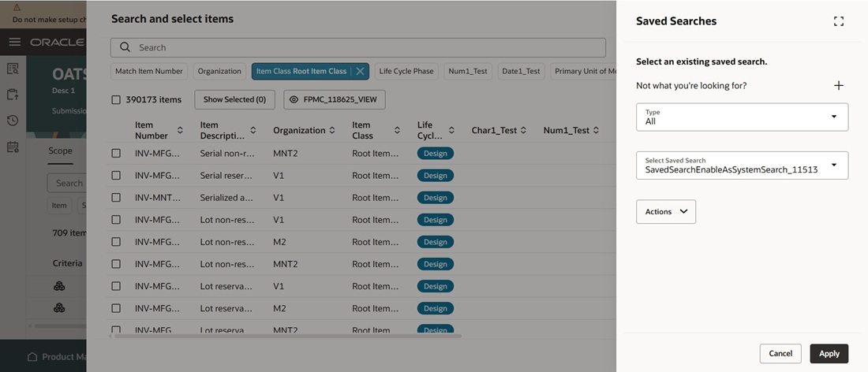Select the Num1_Test filter chip
This screenshot has width=868, height=372.
click(468, 71)
